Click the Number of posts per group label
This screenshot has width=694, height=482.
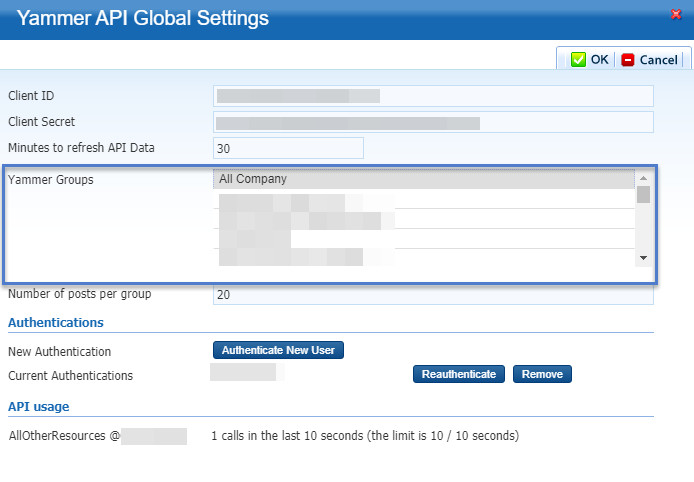click(80, 294)
